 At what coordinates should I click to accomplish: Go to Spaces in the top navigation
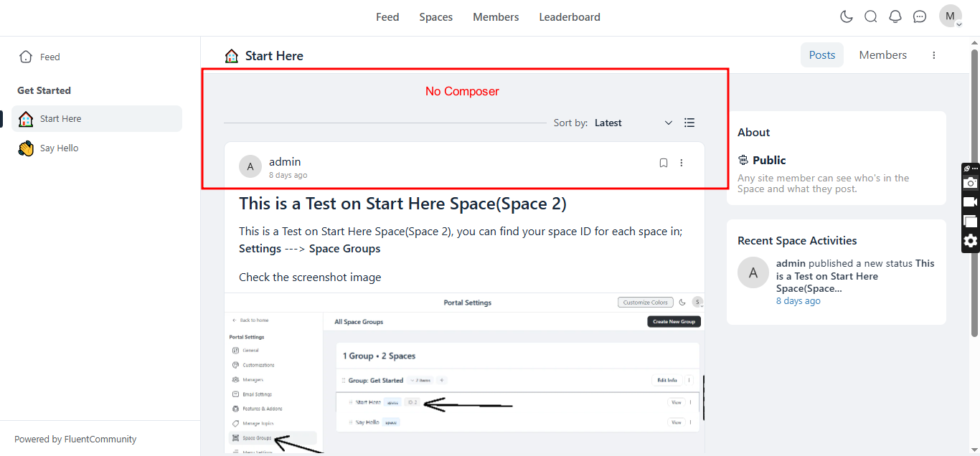436,17
